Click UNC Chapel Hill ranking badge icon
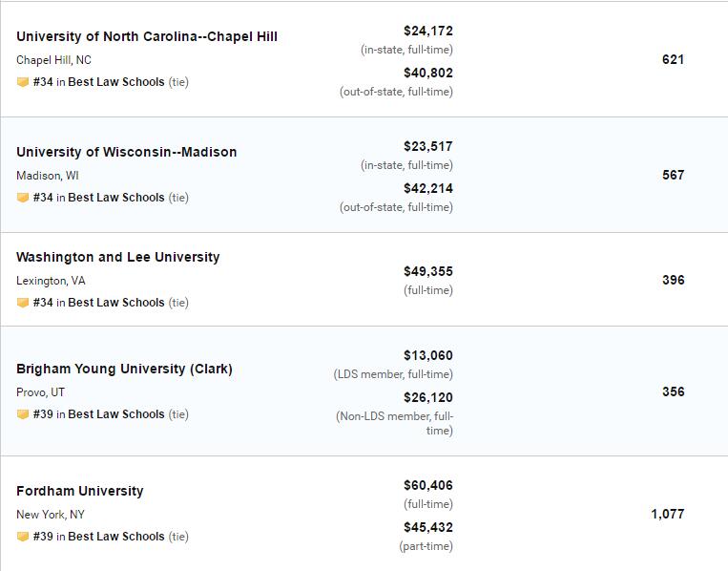 23,82
